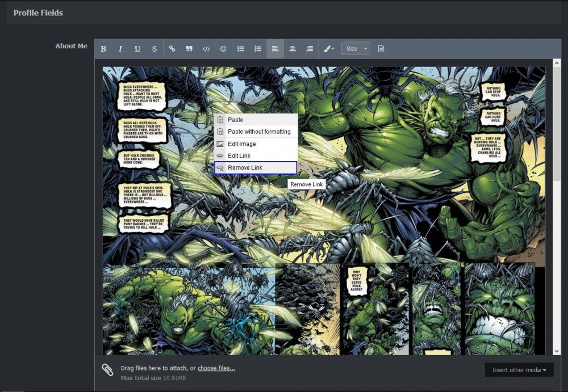
Task: Insert a numbered list
Action: point(258,49)
